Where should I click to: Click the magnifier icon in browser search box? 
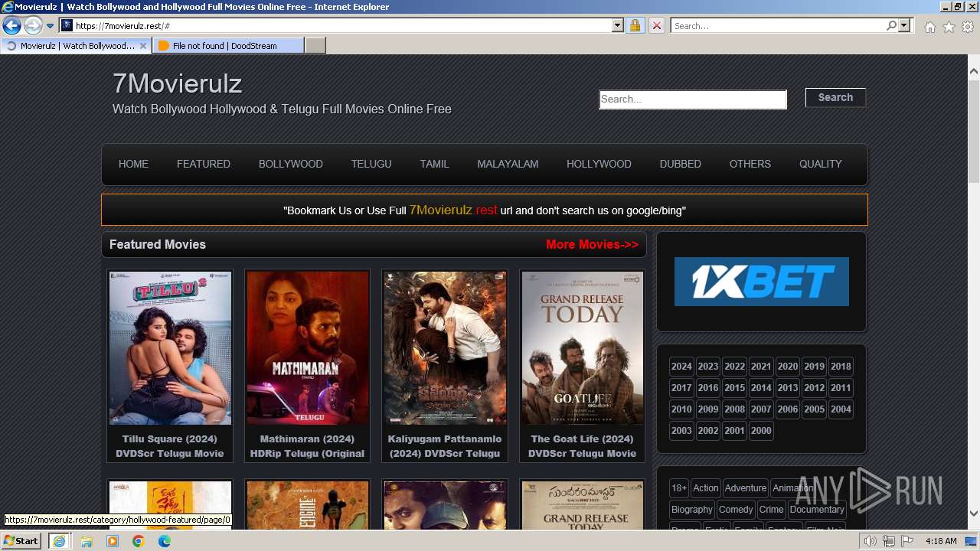pyautogui.click(x=891, y=26)
